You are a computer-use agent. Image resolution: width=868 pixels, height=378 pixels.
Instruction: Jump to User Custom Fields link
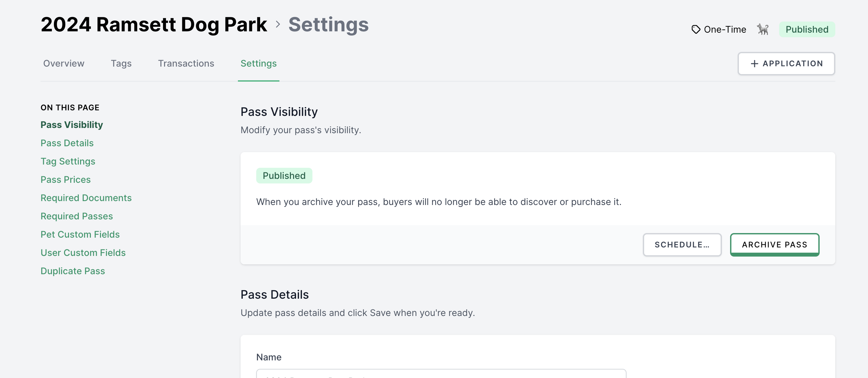pyautogui.click(x=83, y=253)
